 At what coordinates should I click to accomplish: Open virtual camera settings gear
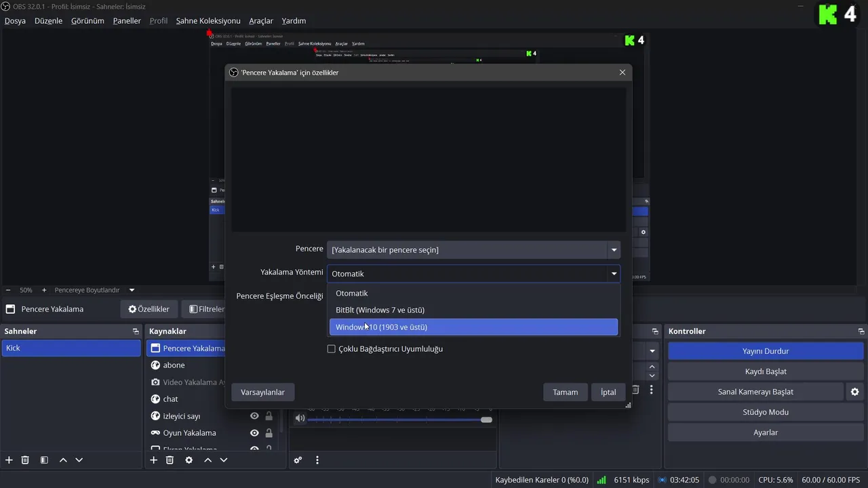(854, 392)
